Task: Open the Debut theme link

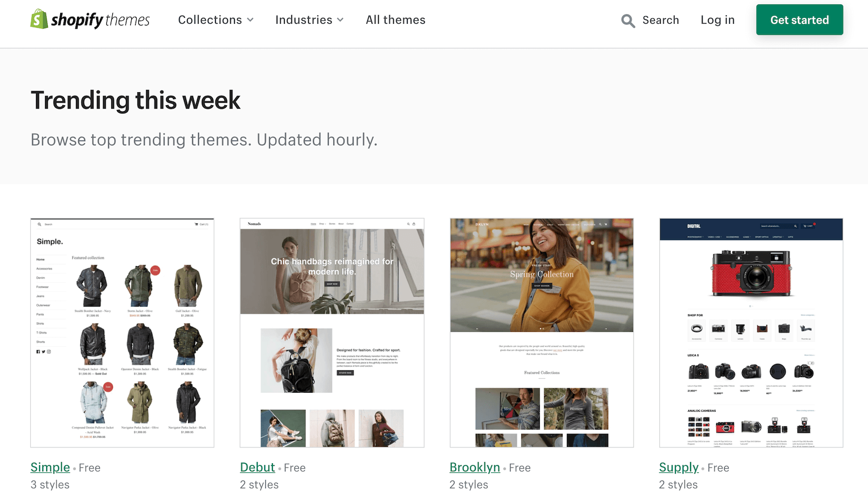Action: point(257,467)
